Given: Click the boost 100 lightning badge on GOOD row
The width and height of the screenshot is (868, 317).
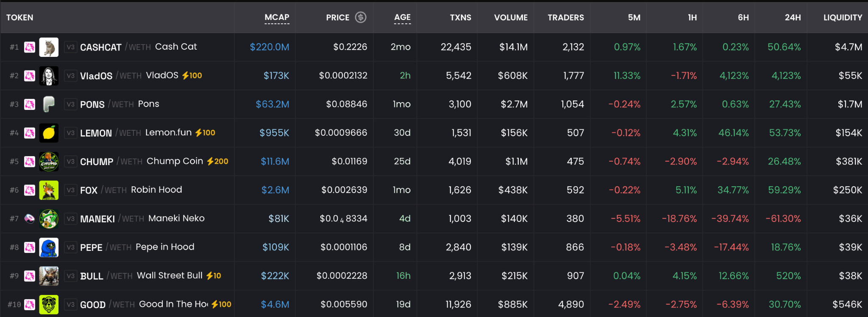Looking at the screenshot, I should point(221,304).
